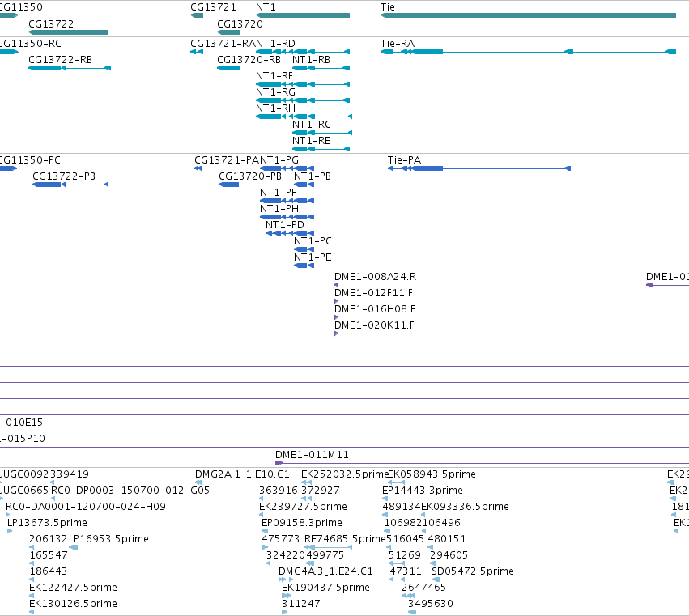Select the Tie gene bar

click(528, 15)
